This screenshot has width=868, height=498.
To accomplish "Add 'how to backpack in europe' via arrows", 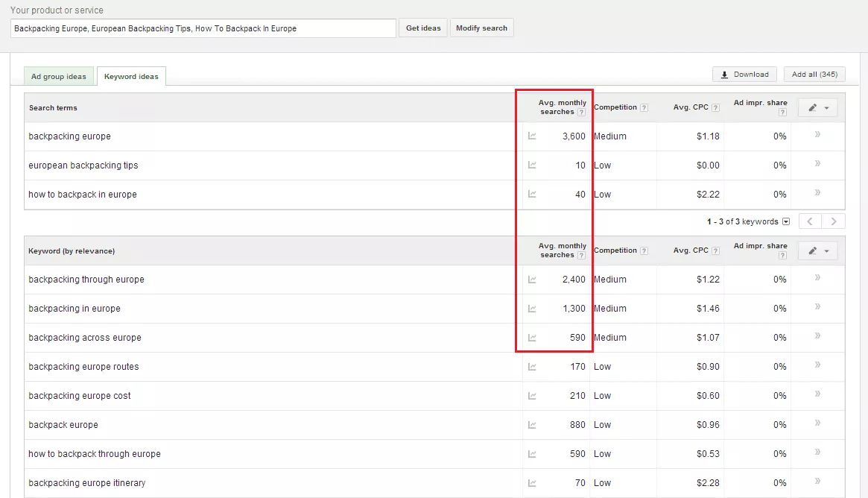I will (817, 193).
